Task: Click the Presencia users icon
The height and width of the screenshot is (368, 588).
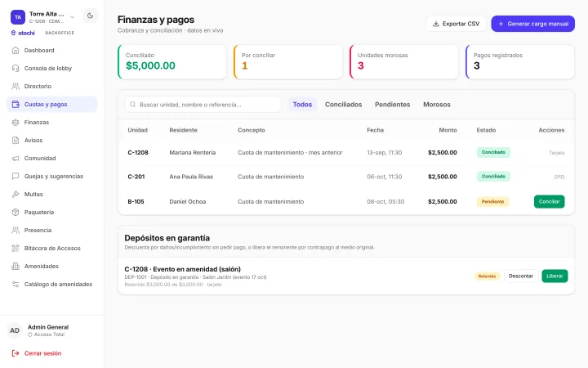Action: 16,230
